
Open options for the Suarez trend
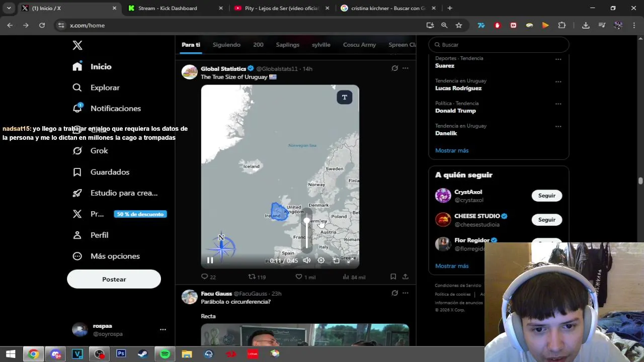pyautogui.click(x=558, y=59)
